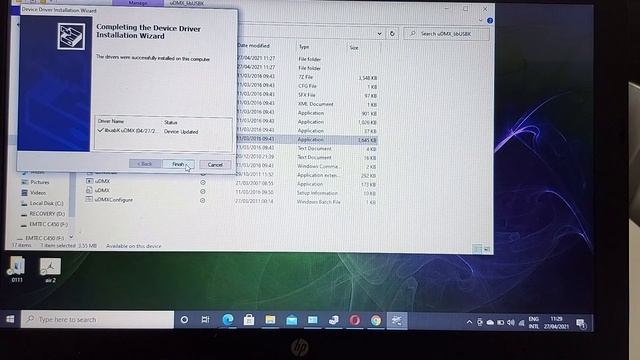Open Videos in the navigation pane
Screen dimensions: 640x360
[38, 193]
